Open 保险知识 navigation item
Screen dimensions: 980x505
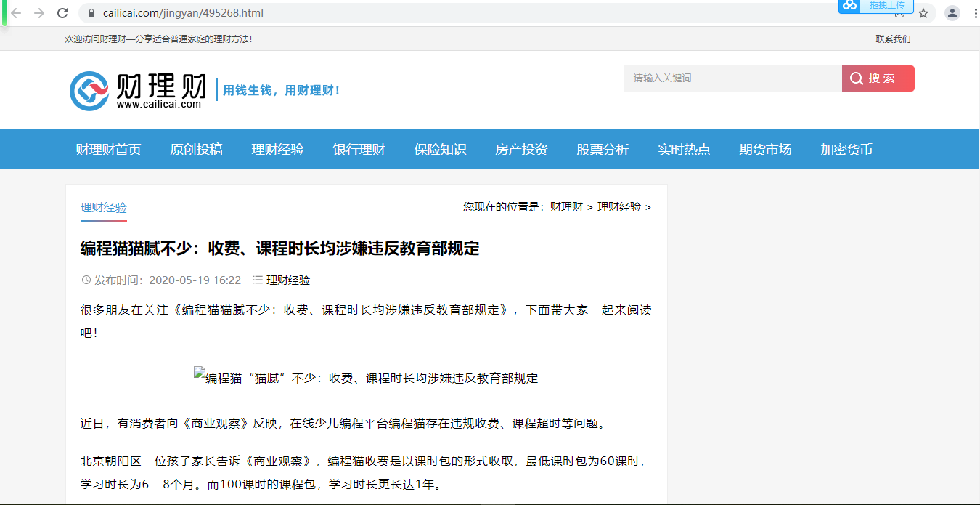coord(440,150)
